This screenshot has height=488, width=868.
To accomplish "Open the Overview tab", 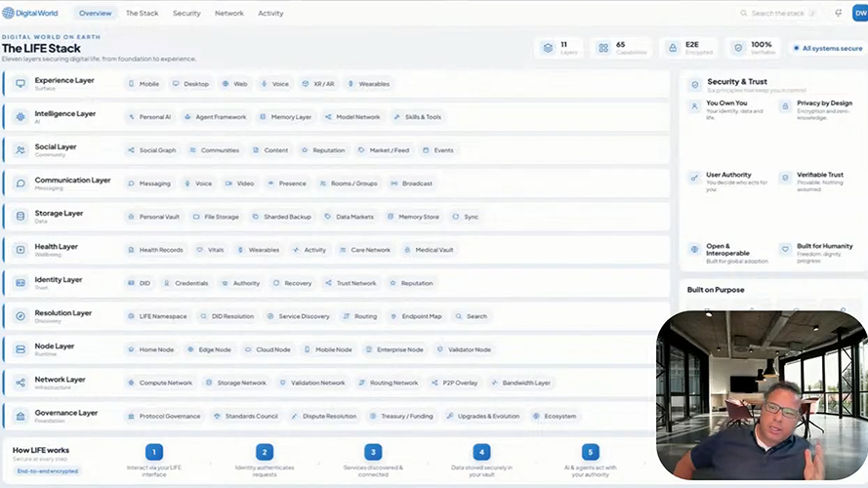I will pyautogui.click(x=96, y=14).
